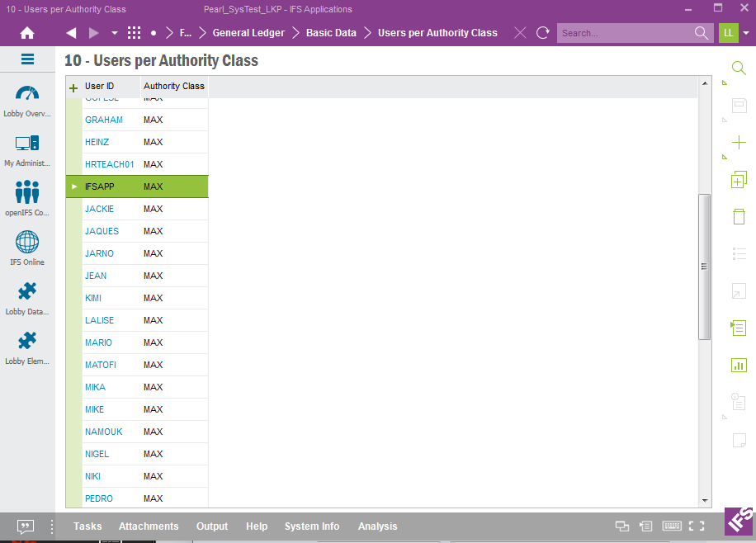756x543 pixels.
Task: Expand chevron after Basic Data breadcrumb
Action: pyautogui.click(x=367, y=33)
